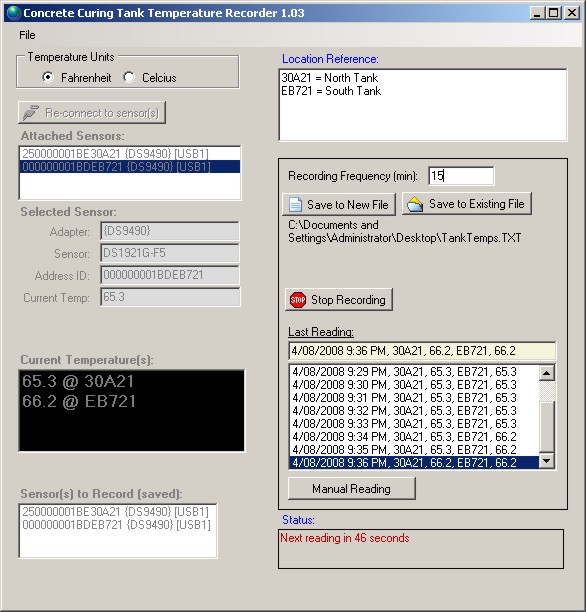The image size is (586, 612).
Task: Select sensor 000000001BDEB721 in Attached Sensors
Action: coord(130,167)
